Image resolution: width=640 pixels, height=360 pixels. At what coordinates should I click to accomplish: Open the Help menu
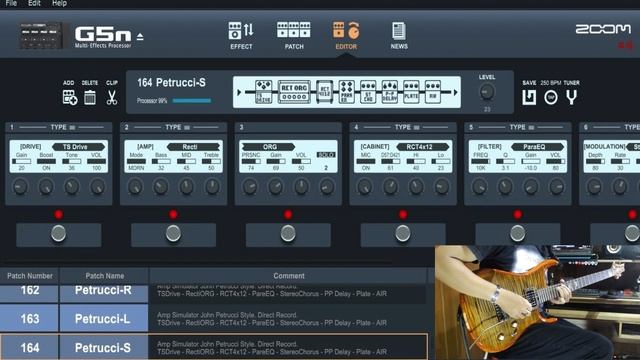59,3
